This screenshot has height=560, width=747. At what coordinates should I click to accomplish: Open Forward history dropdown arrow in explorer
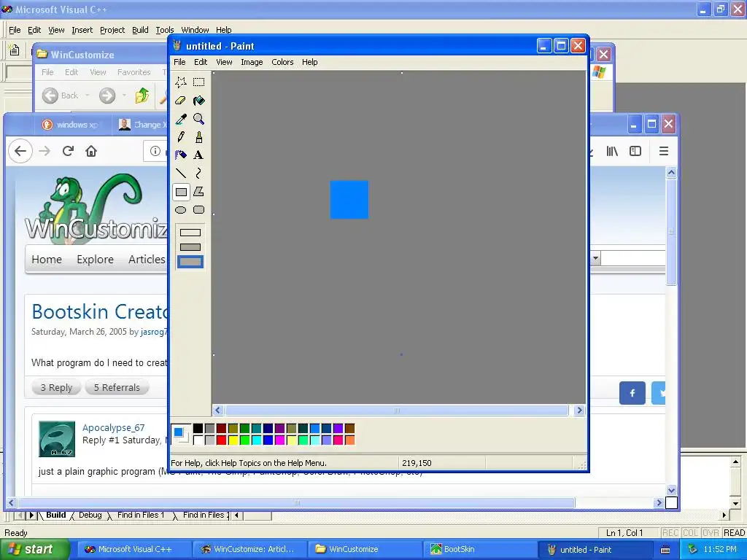click(124, 96)
